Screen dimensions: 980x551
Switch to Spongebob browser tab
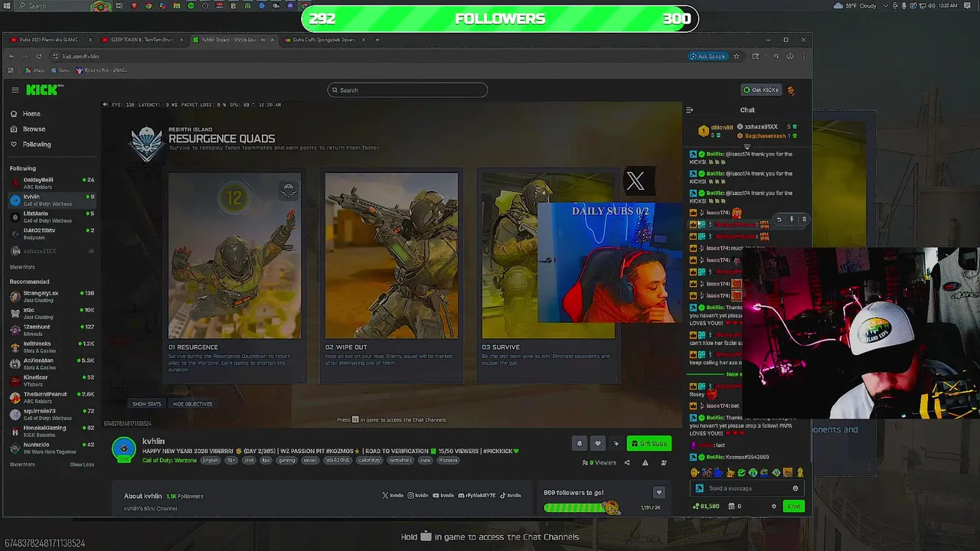tap(324, 40)
